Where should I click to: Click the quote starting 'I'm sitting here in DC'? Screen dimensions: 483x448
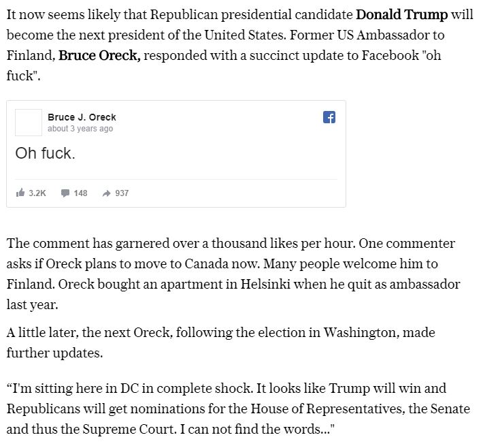238,409
